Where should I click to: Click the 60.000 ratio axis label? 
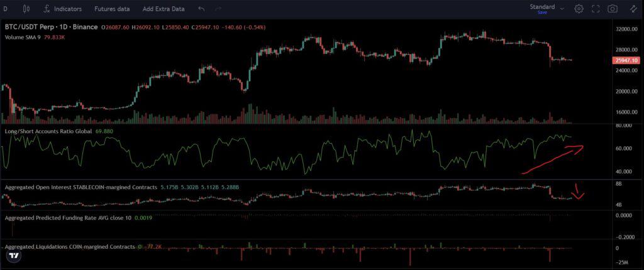coord(623,148)
